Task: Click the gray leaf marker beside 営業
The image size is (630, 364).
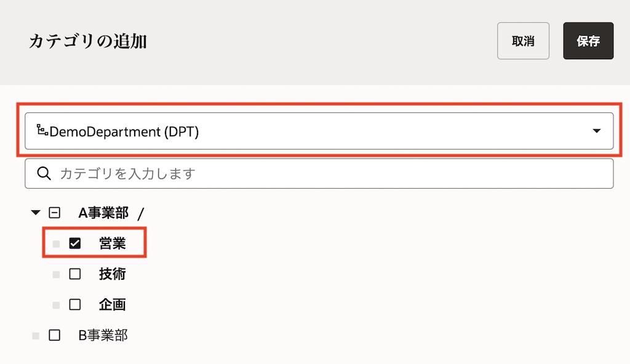Action: [x=56, y=244]
